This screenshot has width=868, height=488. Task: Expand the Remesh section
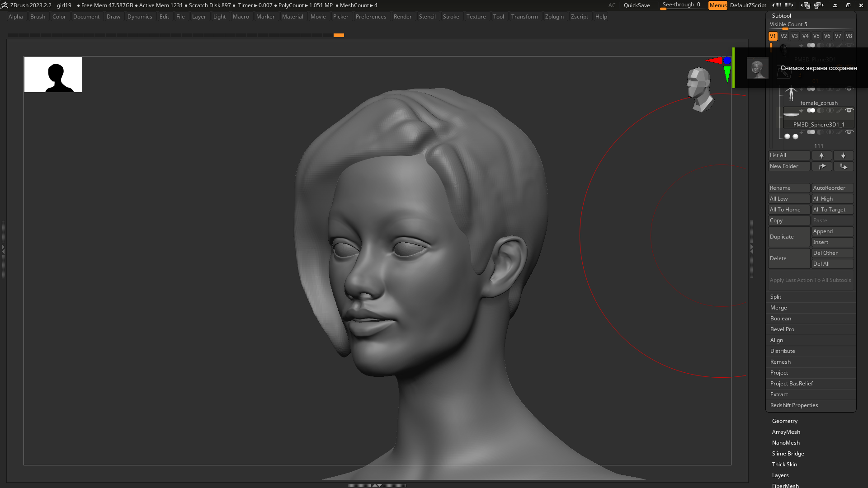(780, 362)
